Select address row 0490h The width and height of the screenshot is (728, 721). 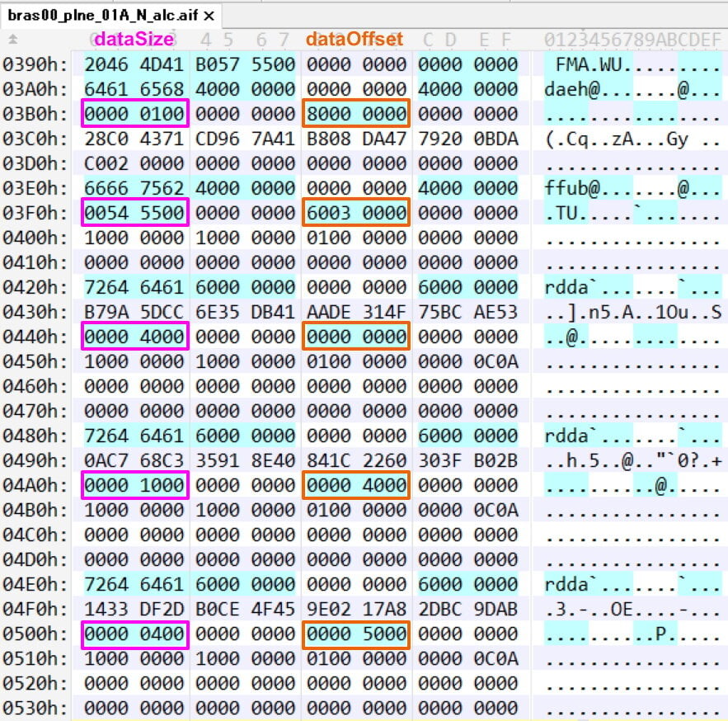(x=35, y=460)
